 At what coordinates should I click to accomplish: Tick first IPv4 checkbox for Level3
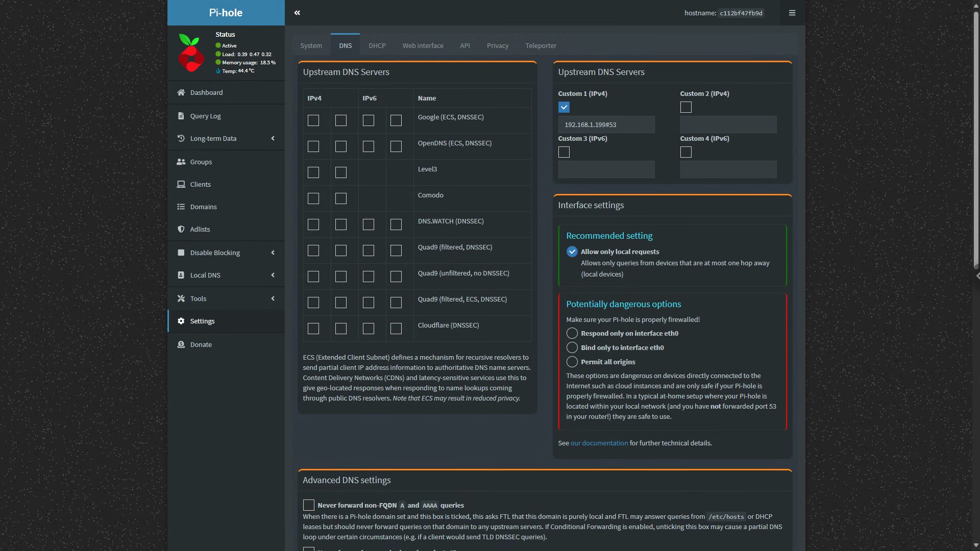pyautogui.click(x=313, y=172)
